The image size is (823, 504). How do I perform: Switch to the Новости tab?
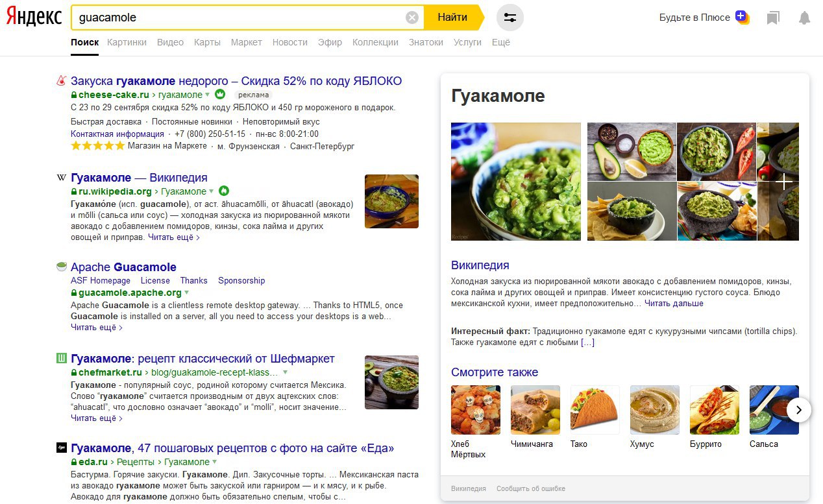290,42
